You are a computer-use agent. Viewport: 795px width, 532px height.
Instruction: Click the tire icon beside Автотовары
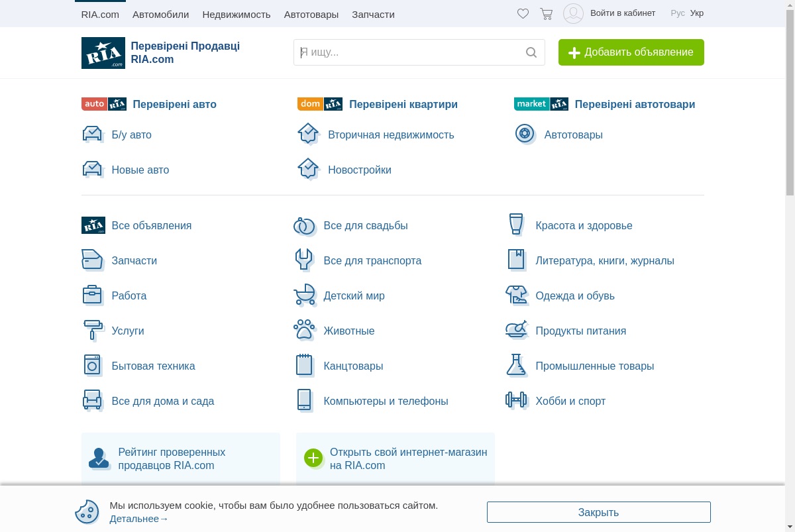525,134
